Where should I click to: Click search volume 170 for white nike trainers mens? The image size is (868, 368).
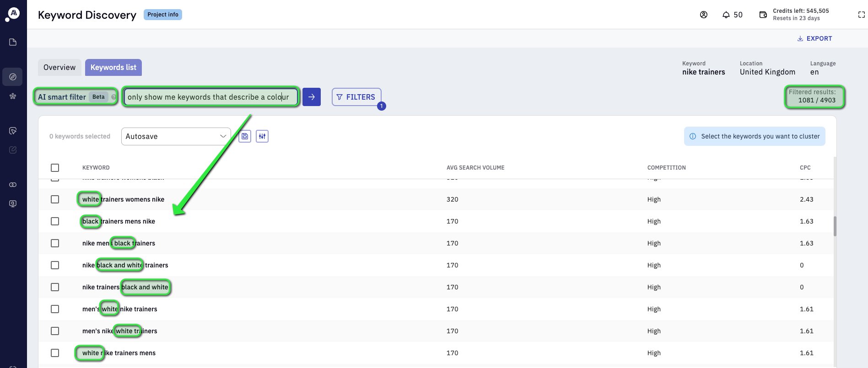pos(453,353)
